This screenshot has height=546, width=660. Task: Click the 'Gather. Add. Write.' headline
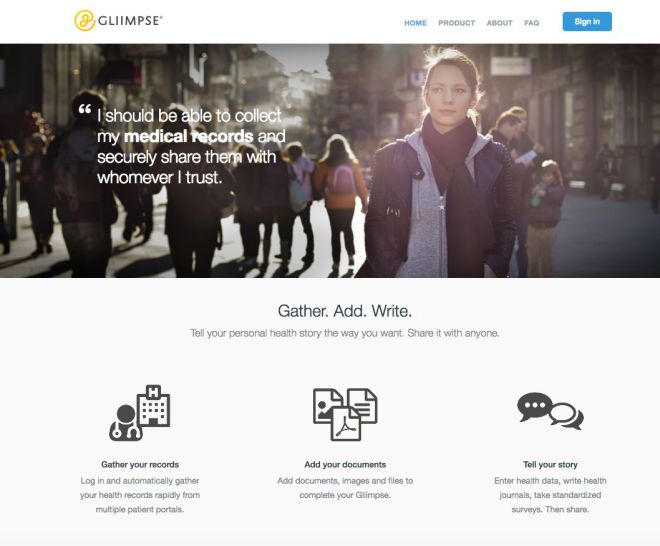pyautogui.click(x=345, y=311)
